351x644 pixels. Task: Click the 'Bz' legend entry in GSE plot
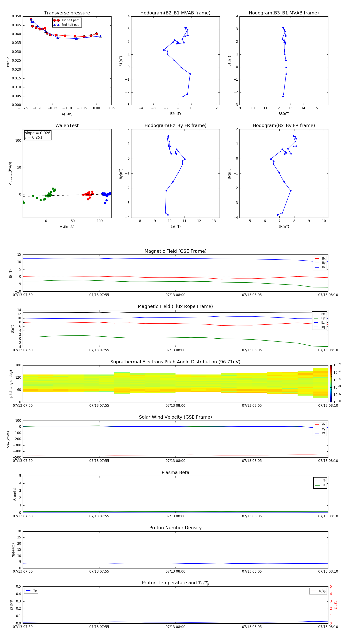click(320, 267)
